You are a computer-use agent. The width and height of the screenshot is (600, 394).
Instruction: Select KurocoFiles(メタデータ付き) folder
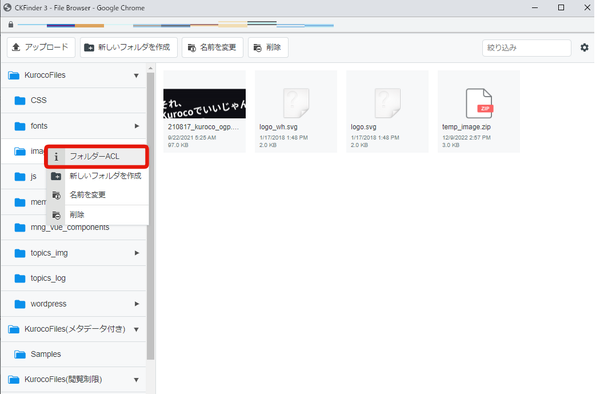[74, 329]
